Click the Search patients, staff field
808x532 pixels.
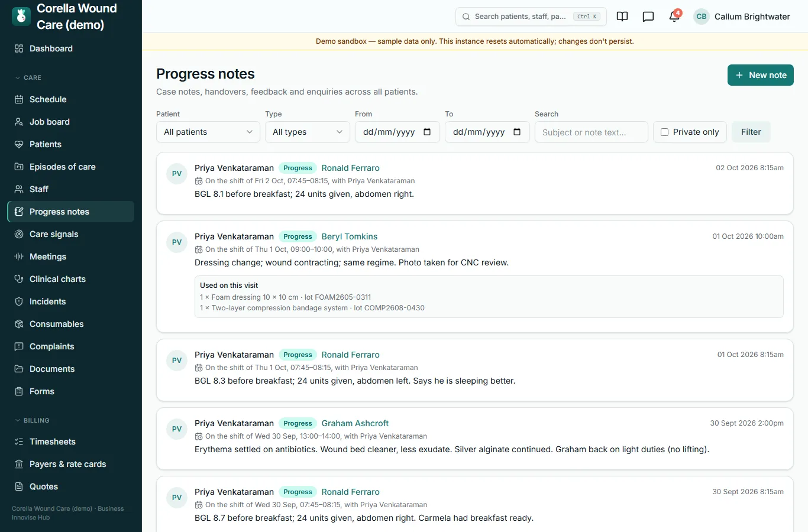531,17
